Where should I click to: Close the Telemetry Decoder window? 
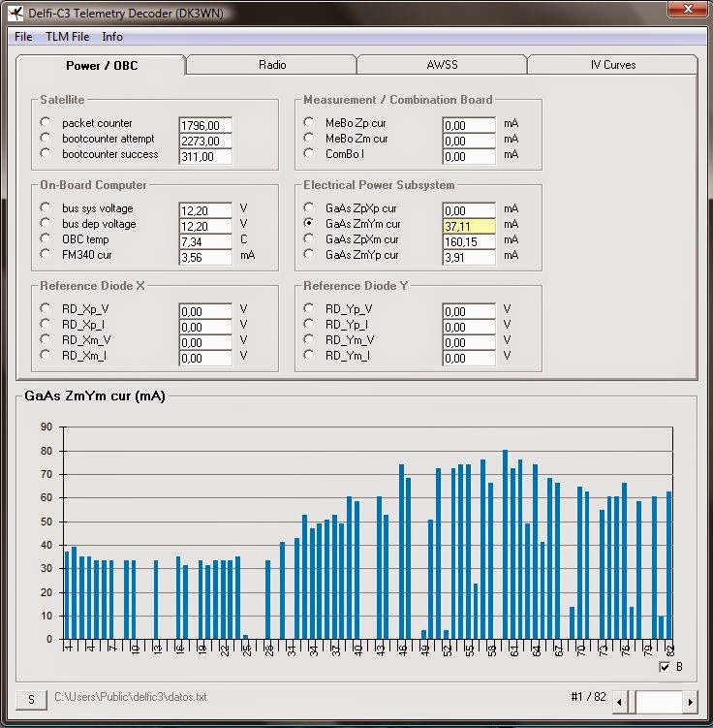tap(688, 10)
